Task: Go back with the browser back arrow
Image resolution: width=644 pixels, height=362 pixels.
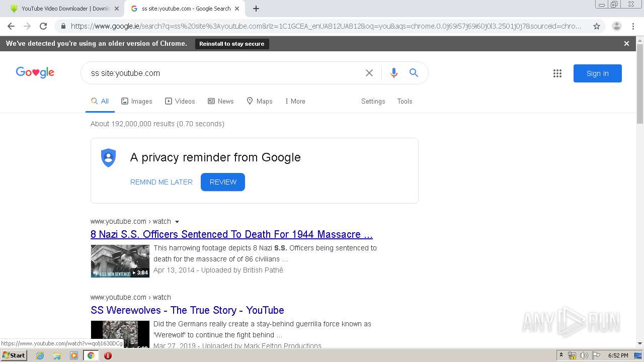Action: (11, 26)
